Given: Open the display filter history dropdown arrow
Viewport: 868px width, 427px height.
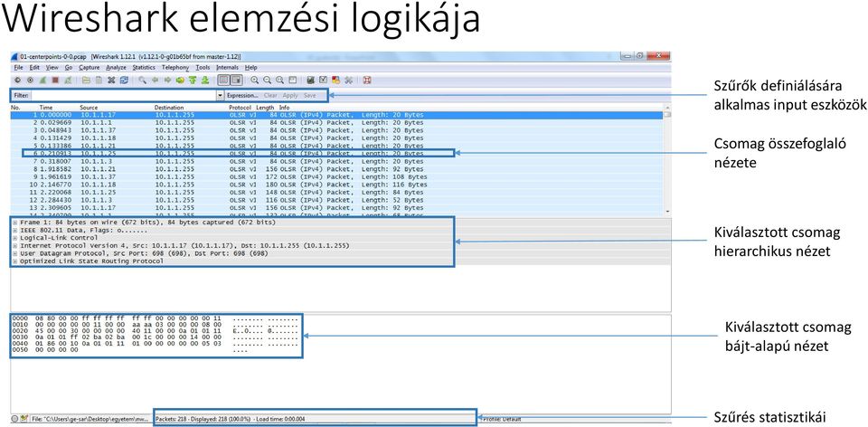Looking at the screenshot, I should click(221, 95).
